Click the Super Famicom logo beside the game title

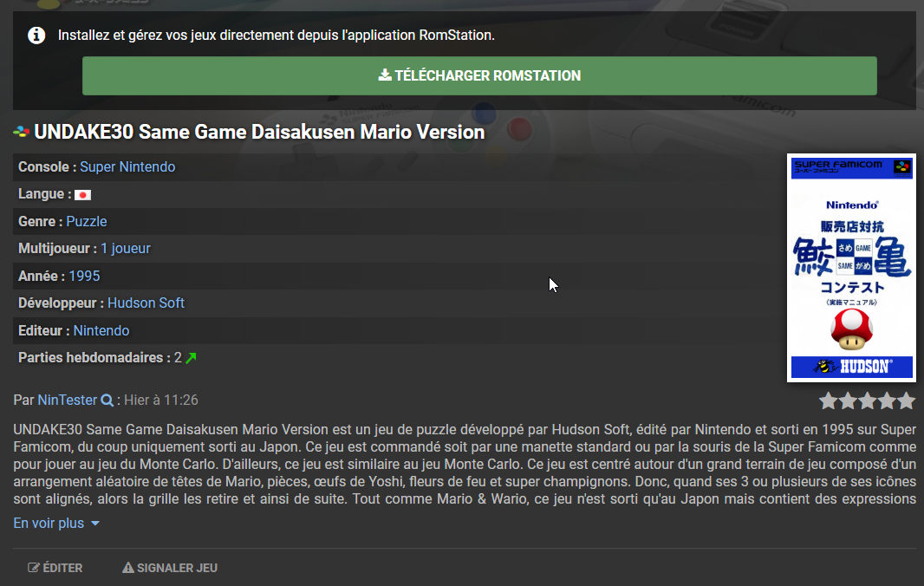point(21,132)
